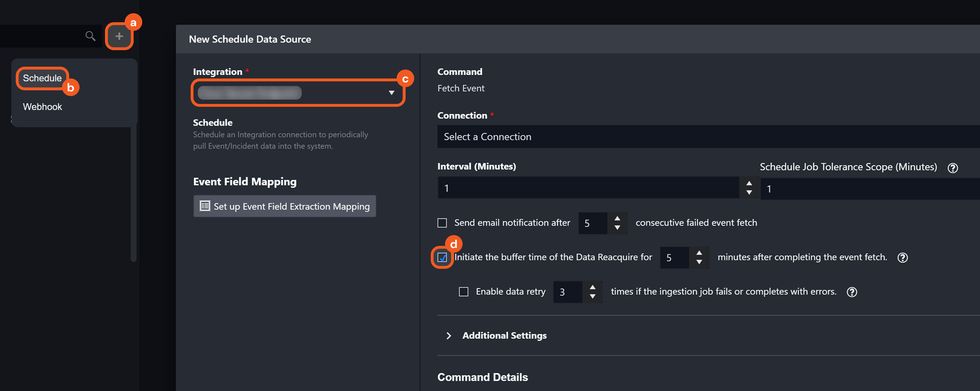Click the search magnifier icon
Image resolution: width=980 pixels, height=391 pixels.
pyautogui.click(x=90, y=36)
